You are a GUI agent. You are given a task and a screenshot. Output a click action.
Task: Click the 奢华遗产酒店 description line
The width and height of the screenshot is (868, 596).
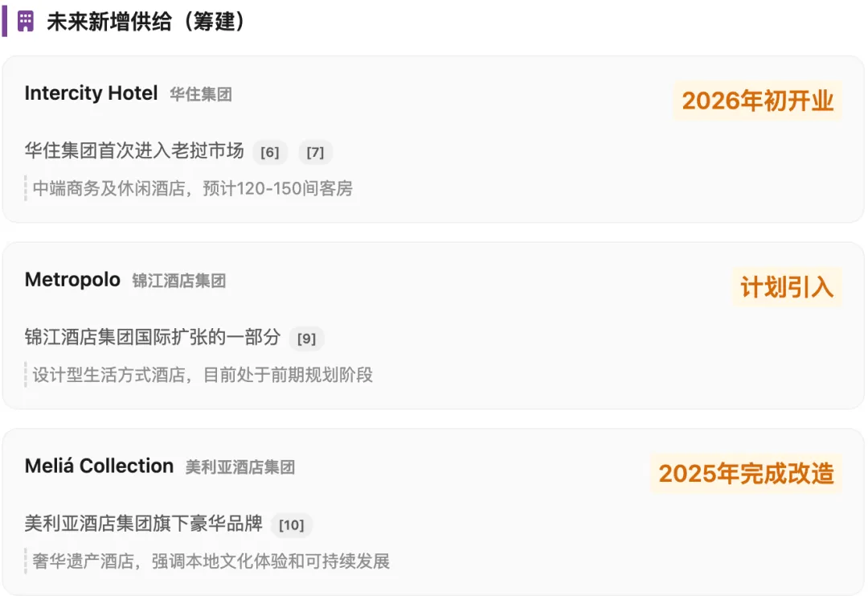pyautogui.click(x=211, y=561)
